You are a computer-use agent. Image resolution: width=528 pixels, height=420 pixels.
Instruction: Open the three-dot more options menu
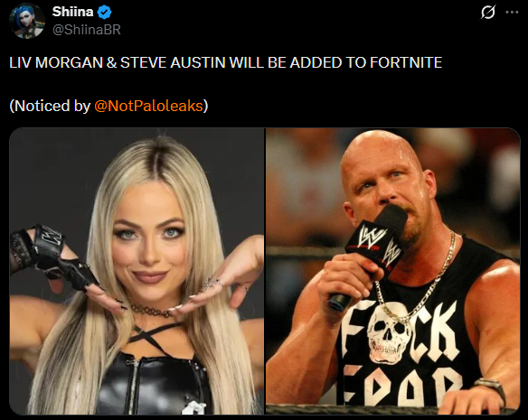(512, 13)
